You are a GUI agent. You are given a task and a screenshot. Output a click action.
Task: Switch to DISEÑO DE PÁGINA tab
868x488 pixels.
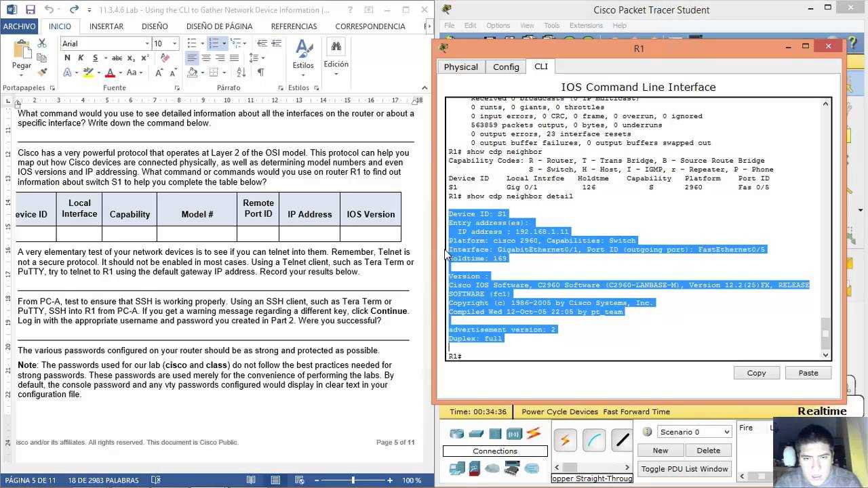[x=219, y=26]
